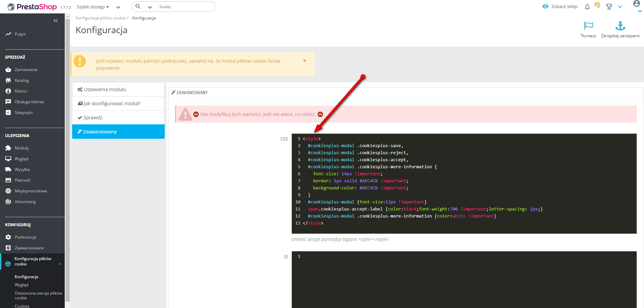
Task: Collapse the sidebar with double-arrow icon
Action: tap(55, 21)
